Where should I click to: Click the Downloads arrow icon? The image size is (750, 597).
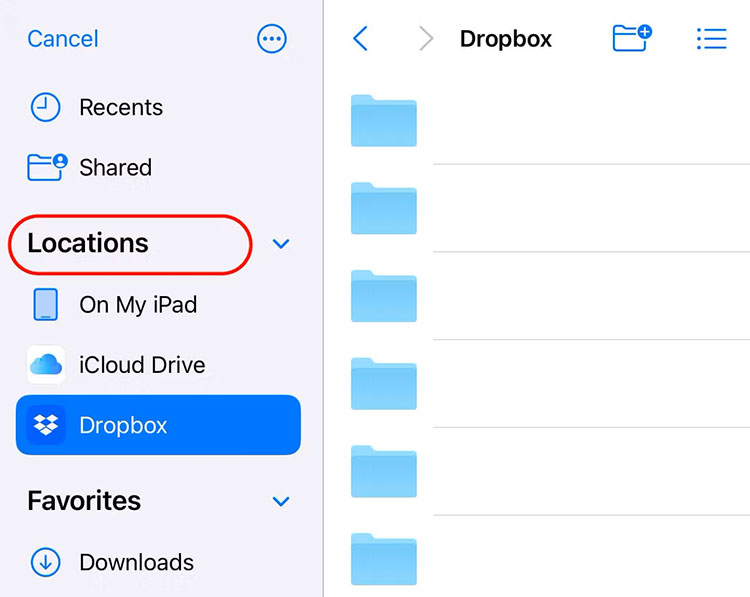pyautogui.click(x=45, y=562)
